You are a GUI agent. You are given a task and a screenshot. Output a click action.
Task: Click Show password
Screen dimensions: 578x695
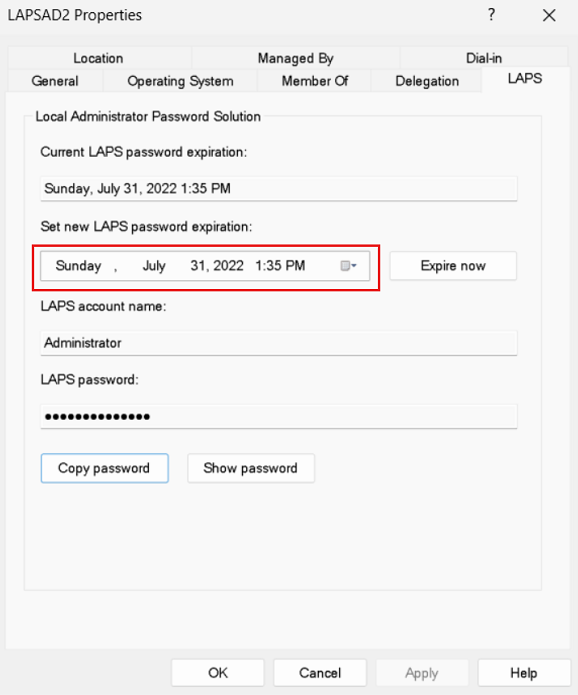[x=250, y=468]
